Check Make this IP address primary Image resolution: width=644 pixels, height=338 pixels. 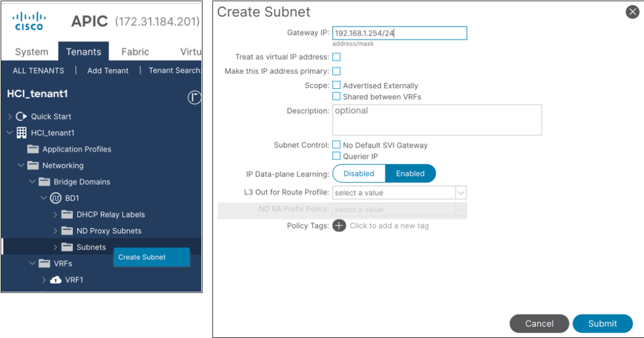point(337,72)
